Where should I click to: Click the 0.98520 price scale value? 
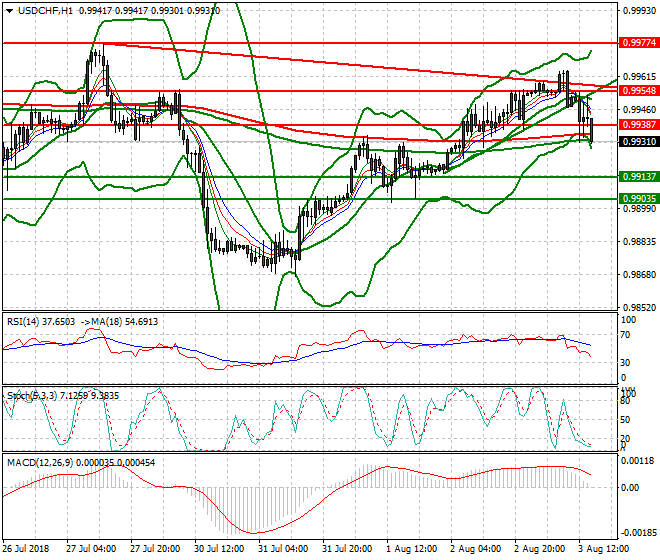(639, 308)
